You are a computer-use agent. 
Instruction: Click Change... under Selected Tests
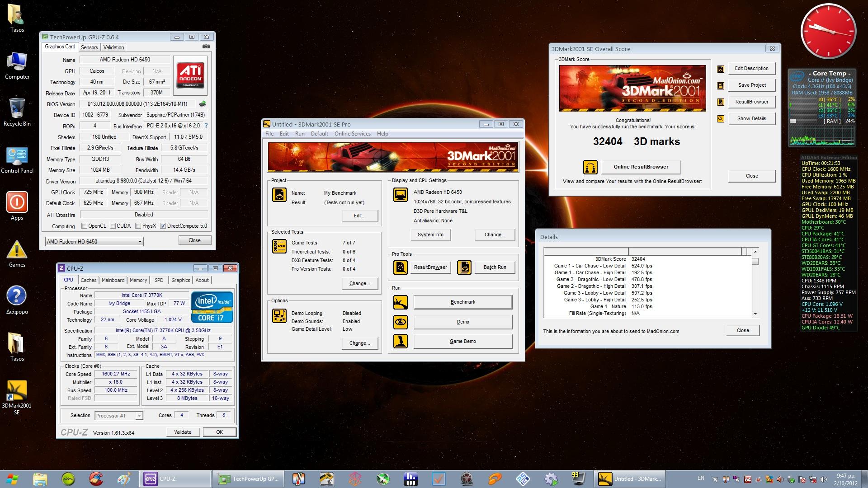tap(360, 284)
